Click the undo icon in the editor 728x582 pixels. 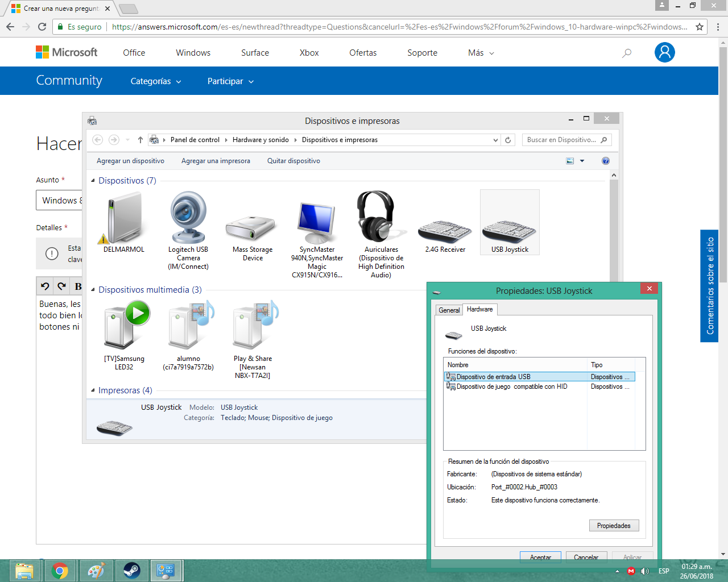45,286
